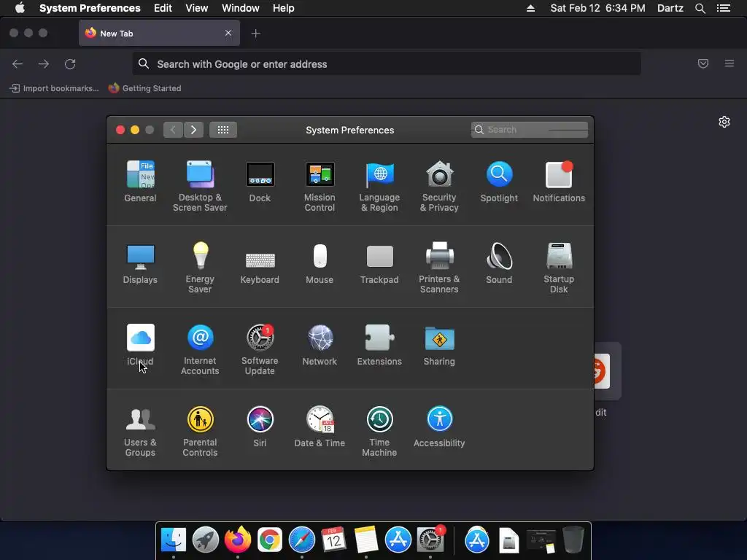
Task: Open Desktop & Screen Saver settings
Action: coord(200,186)
